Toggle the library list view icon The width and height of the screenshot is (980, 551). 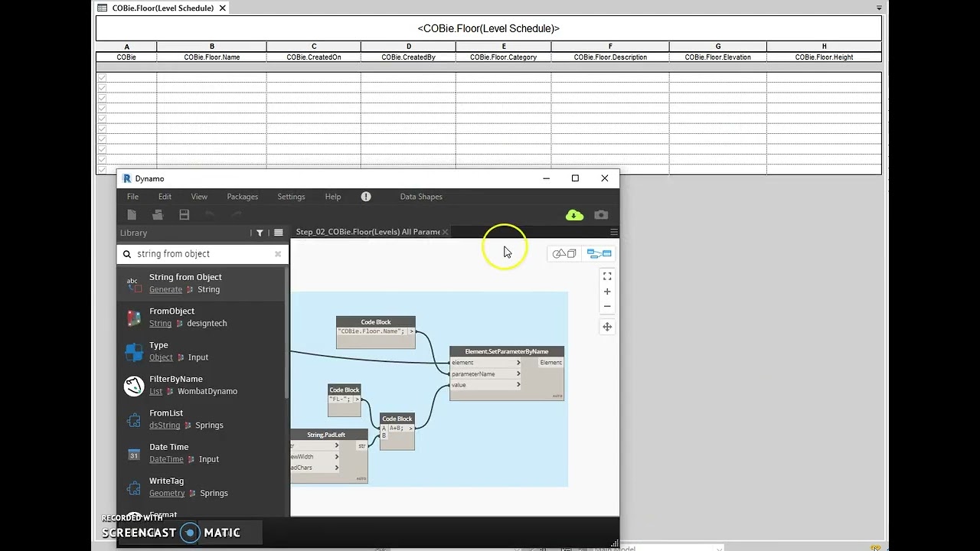(279, 233)
